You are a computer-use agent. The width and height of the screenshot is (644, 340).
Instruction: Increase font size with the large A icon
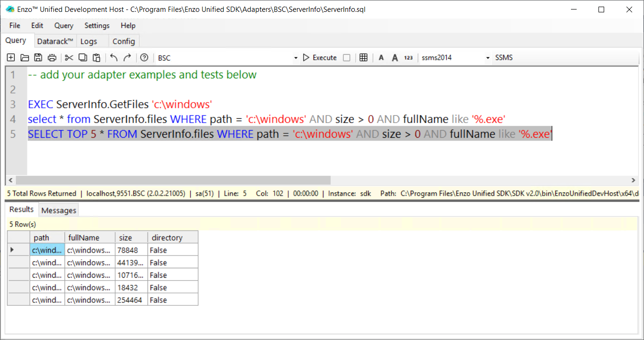(395, 58)
